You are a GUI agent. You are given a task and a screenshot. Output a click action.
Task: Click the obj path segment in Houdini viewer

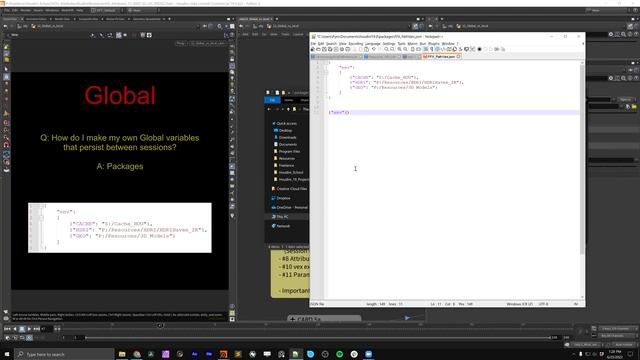tap(23, 26)
